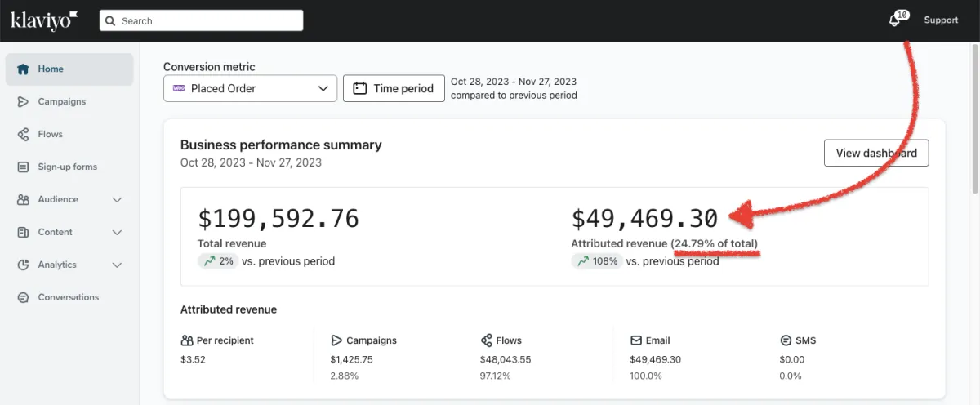The image size is (980, 405).
Task: Click the Campaigns sidebar icon
Action: (23, 102)
